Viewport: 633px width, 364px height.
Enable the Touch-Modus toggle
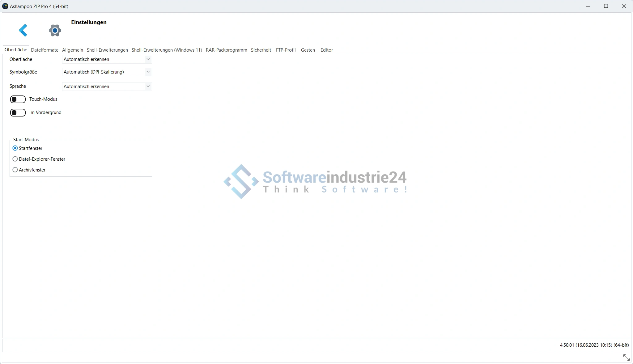click(x=18, y=99)
